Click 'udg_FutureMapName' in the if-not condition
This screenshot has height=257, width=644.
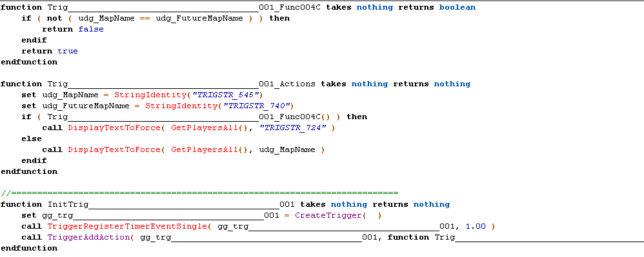click(199, 19)
